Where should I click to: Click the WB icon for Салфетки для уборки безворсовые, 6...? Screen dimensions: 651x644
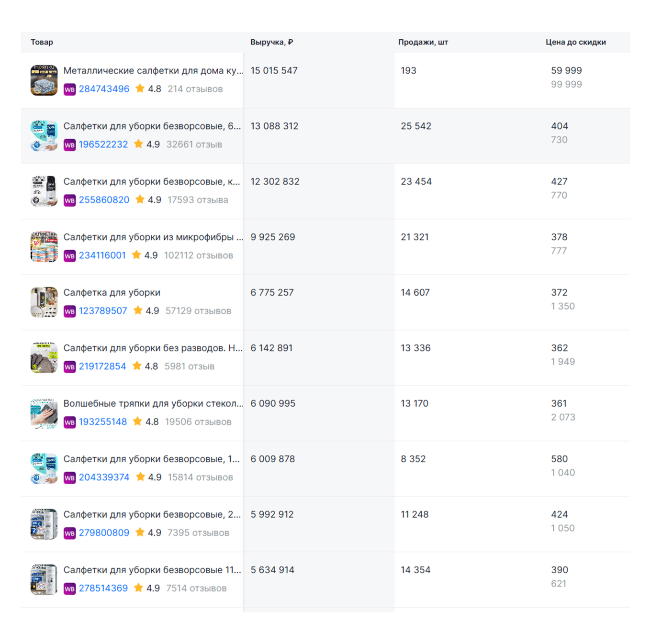[x=70, y=144]
